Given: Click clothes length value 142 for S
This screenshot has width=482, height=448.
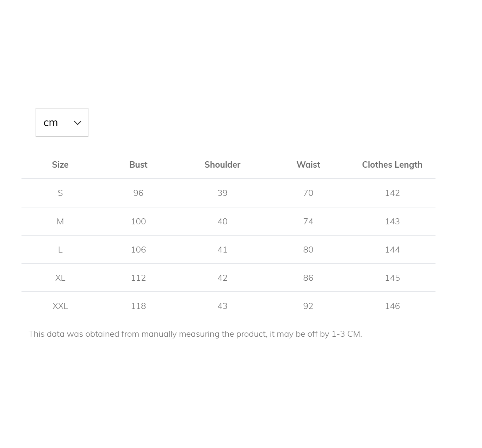Looking at the screenshot, I should pos(392,193).
